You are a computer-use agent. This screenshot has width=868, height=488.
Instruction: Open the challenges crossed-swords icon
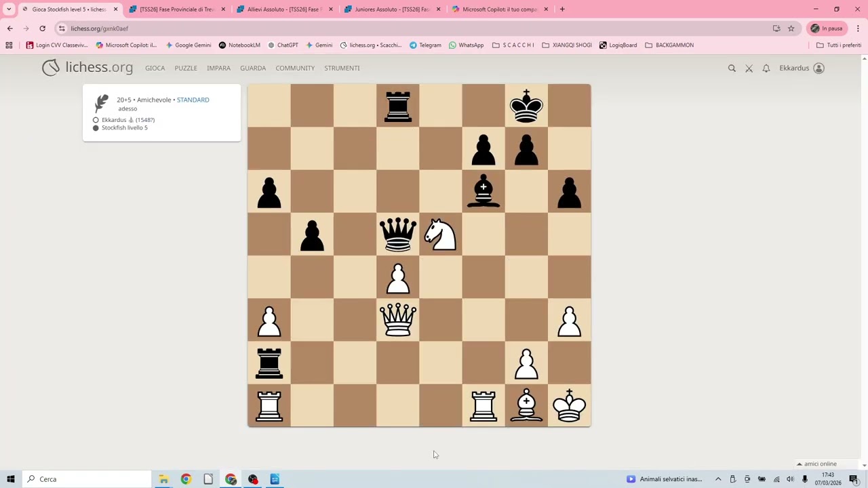click(x=749, y=68)
